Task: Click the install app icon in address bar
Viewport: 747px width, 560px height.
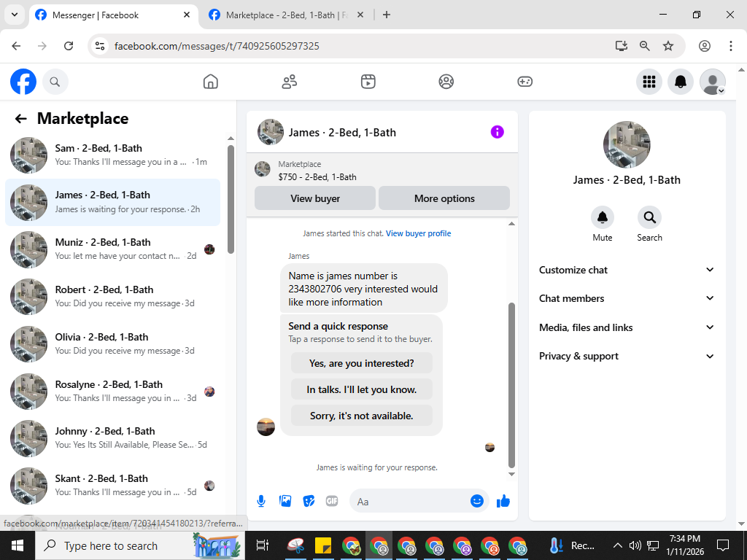Action: [x=621, y=46]
